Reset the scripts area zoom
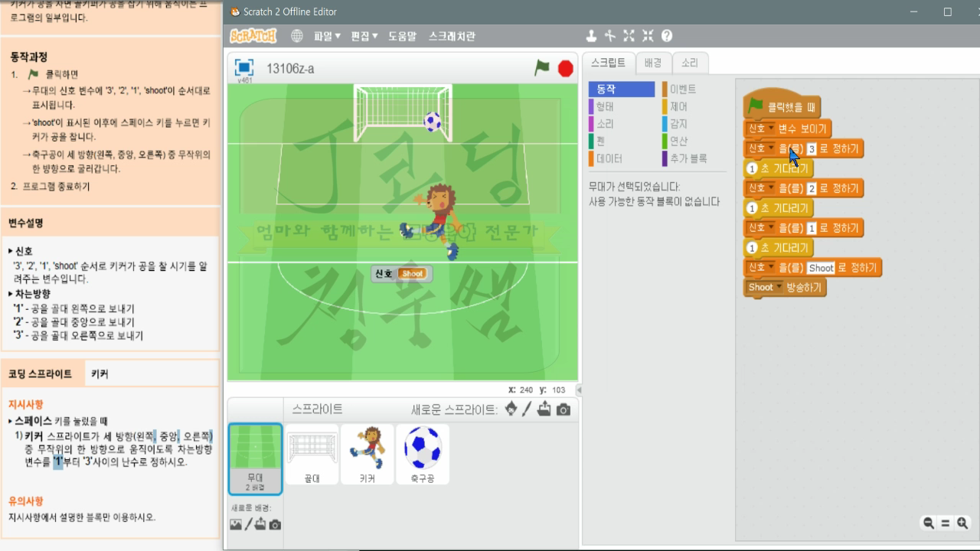 946,523
